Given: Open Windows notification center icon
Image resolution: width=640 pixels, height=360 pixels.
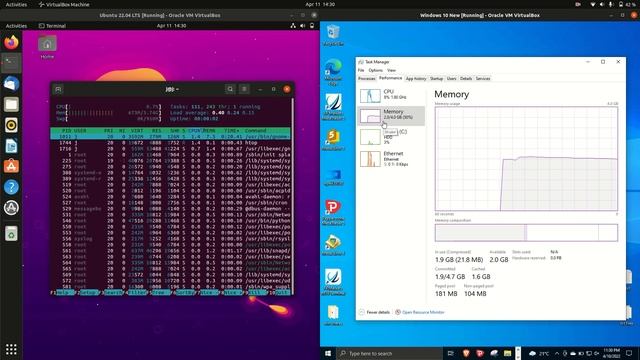Looking at the screenshot, I should pos(629,353).
